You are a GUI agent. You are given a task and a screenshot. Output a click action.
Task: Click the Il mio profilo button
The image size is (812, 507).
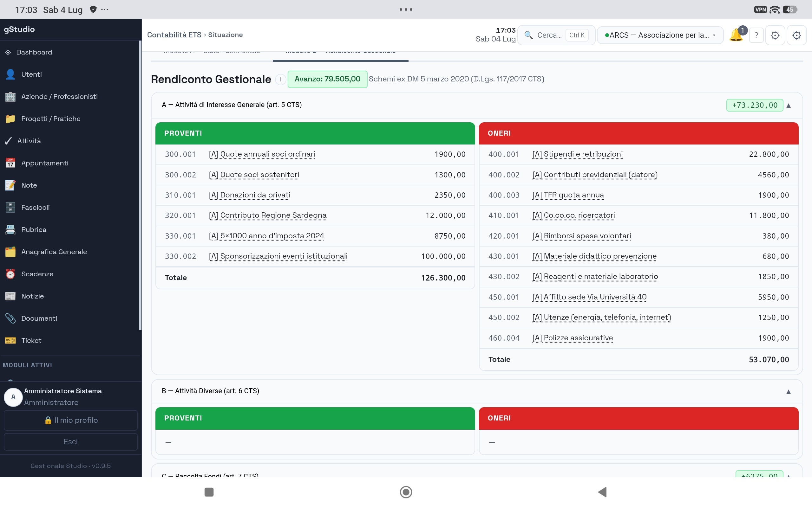pyautogui.click(x=70, y=420)
